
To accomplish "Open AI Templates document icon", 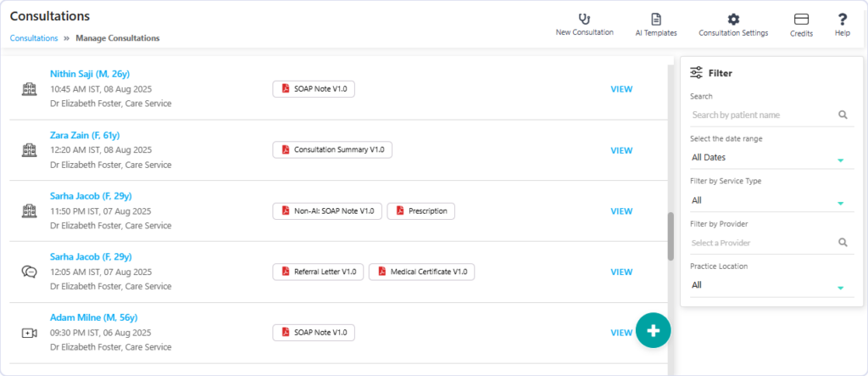I will point(656,20).
